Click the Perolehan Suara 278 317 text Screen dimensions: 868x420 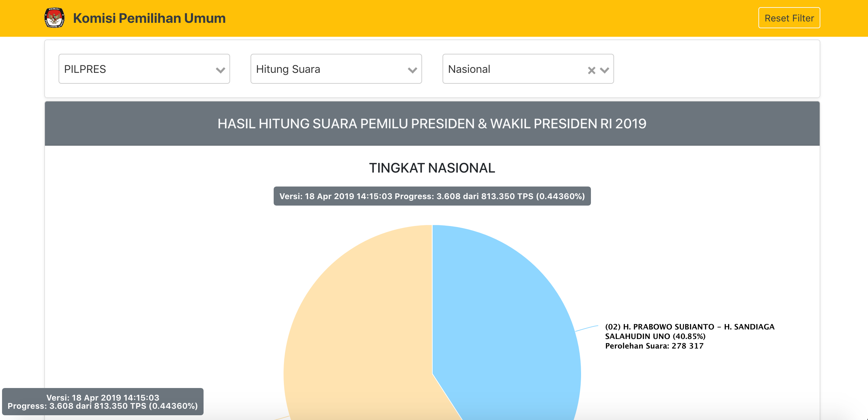click(x=654, y=346)
